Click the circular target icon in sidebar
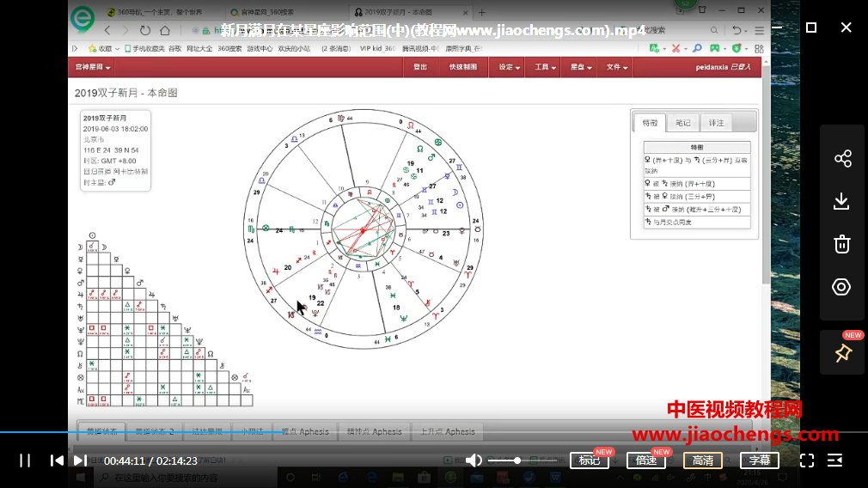This screenshot has height=488, width=868. click(841, 287)
